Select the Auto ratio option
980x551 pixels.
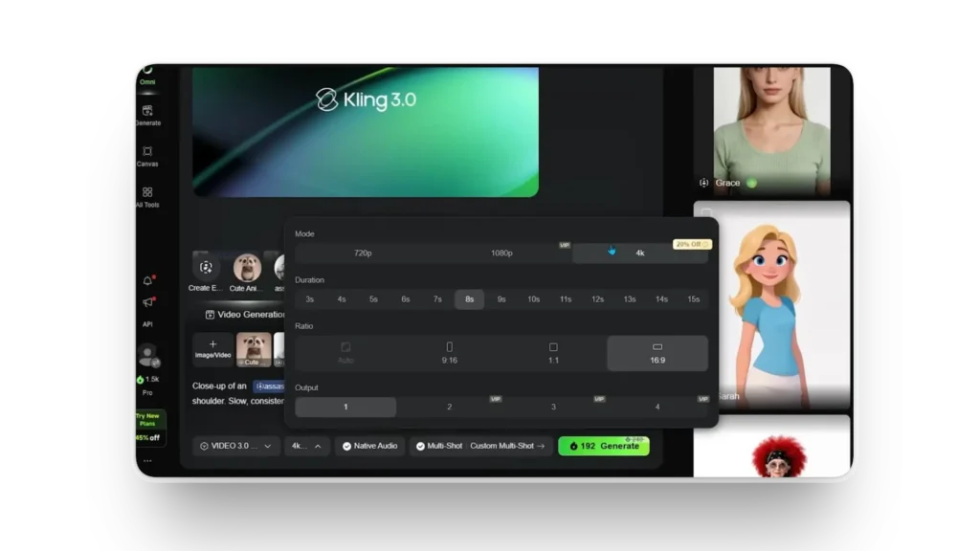pos(345,353)
